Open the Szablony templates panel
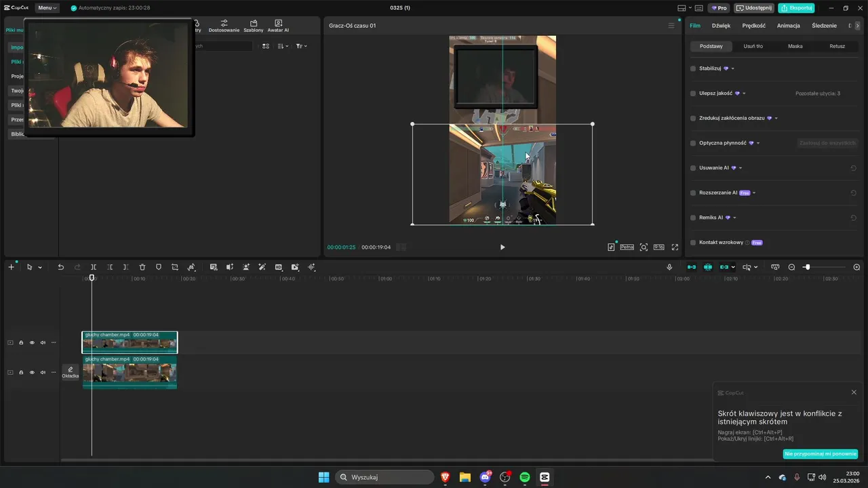This screenshot has width=868, height=488. (x=254, y=26)
